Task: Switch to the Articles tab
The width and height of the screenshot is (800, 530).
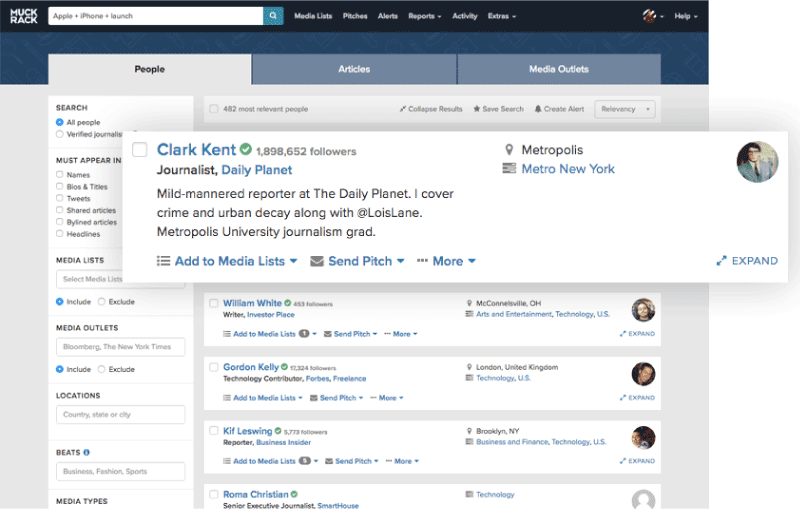Action: point(354,69)
